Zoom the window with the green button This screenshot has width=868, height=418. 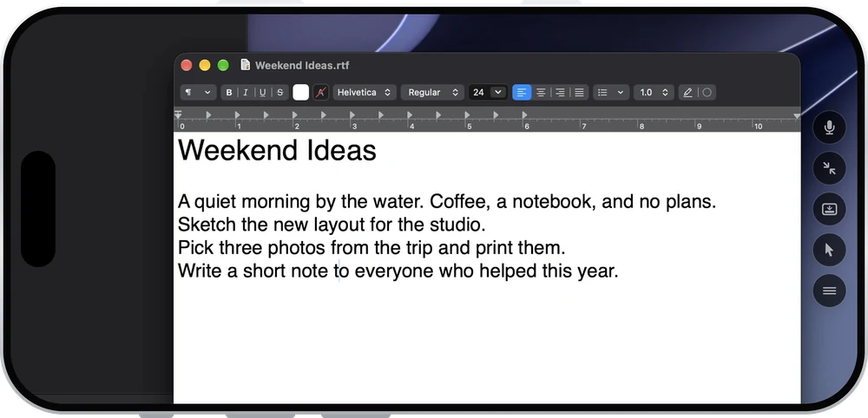point(223,65)
